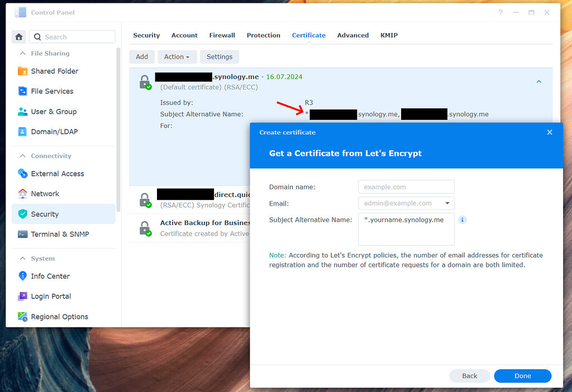572x392 pixels.
Task: Open the Info Center
Action: (51, 276)
